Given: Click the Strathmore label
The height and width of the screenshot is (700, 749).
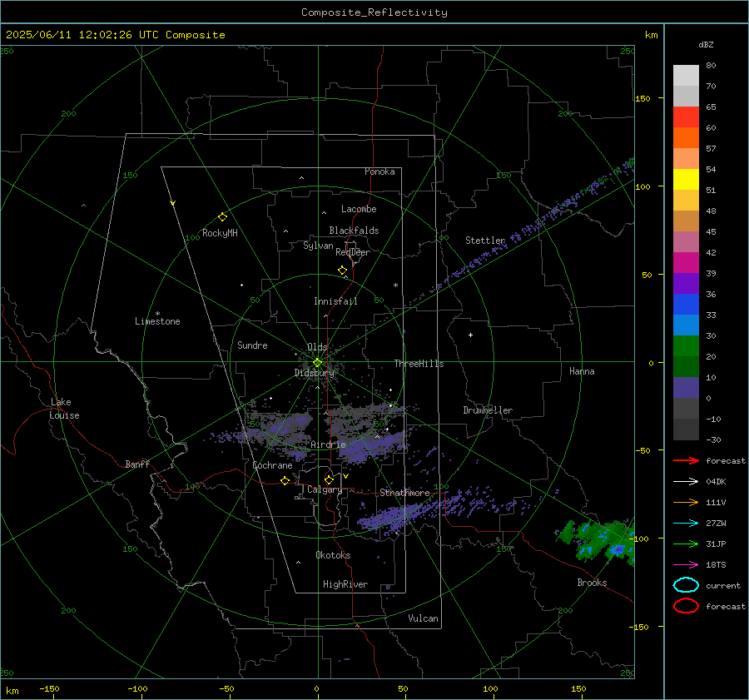Looking at the screenshot, I should 404,493.
